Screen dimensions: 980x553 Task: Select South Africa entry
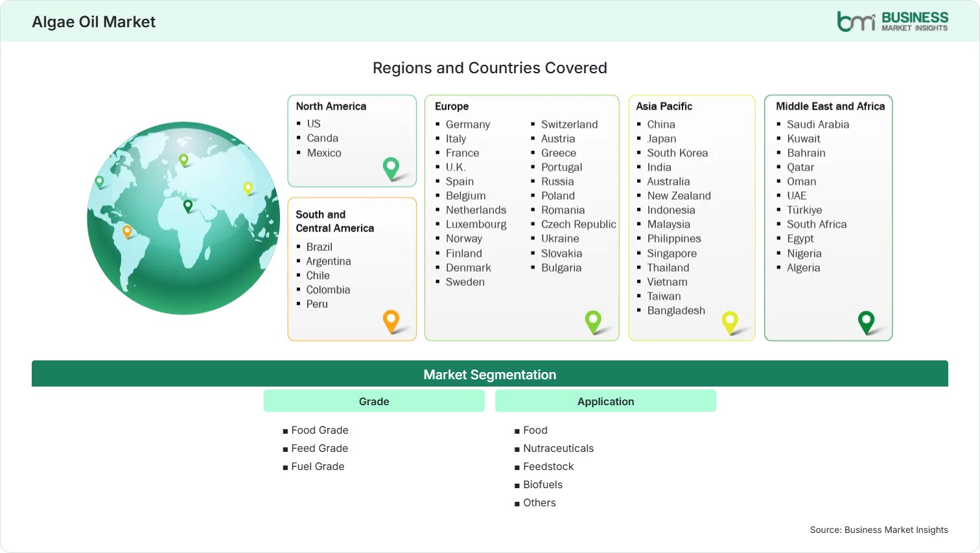(817, 224)
